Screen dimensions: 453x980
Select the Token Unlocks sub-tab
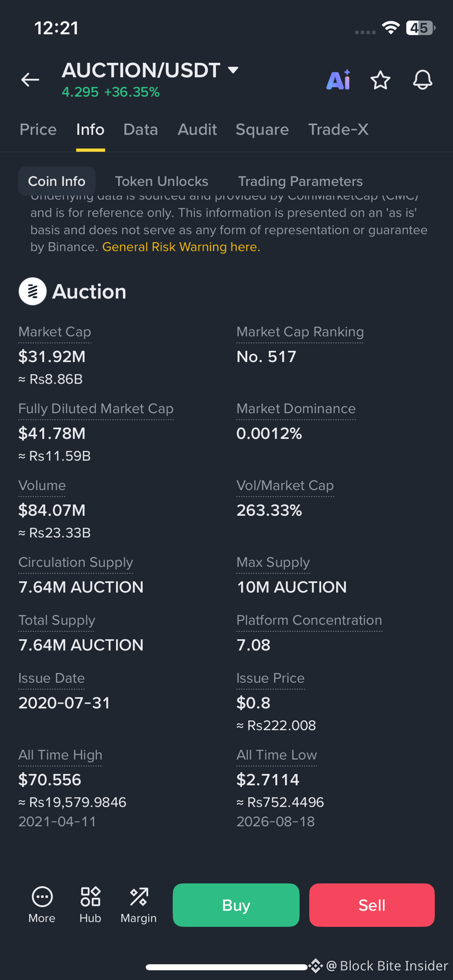point(161,181)
